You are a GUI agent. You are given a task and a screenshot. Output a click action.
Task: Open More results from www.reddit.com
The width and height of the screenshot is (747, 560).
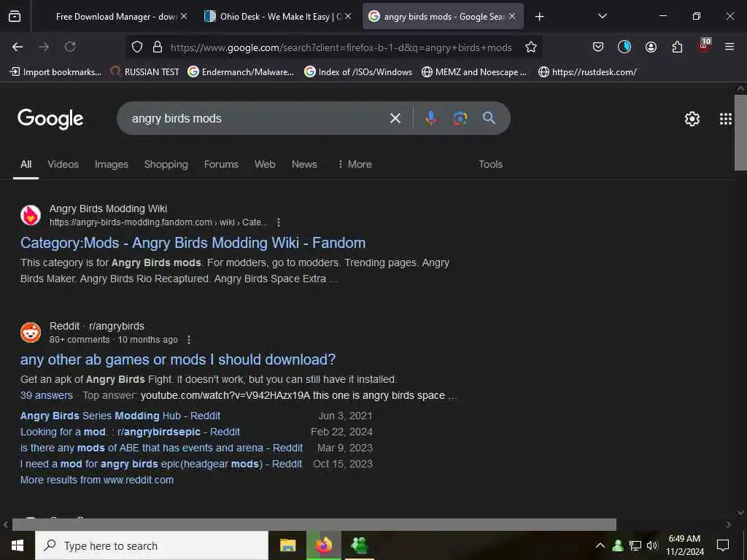click(97, 480)
